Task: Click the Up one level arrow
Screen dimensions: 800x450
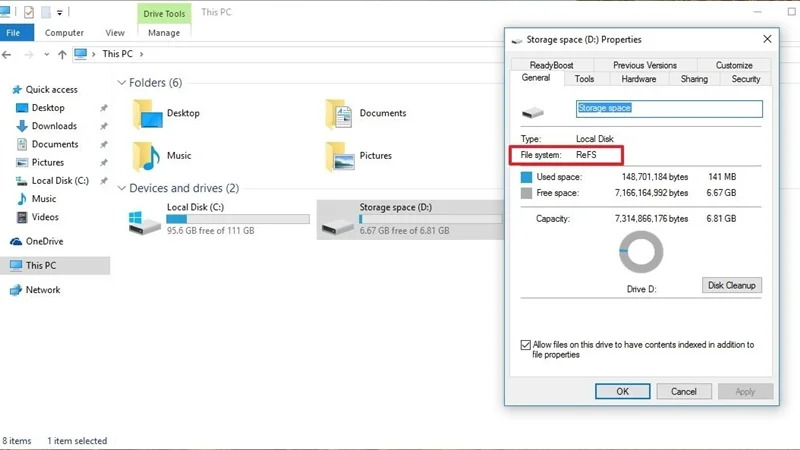Action: tap(62, 54)
